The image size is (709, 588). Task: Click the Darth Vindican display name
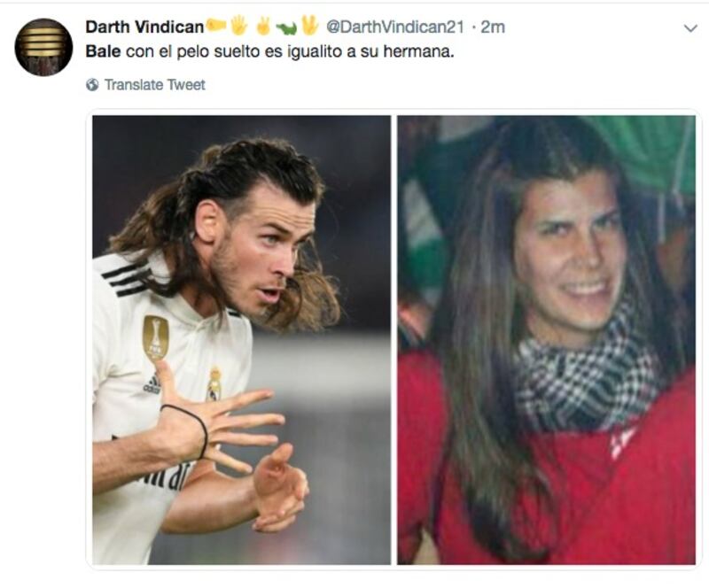(x=144, y=27)
